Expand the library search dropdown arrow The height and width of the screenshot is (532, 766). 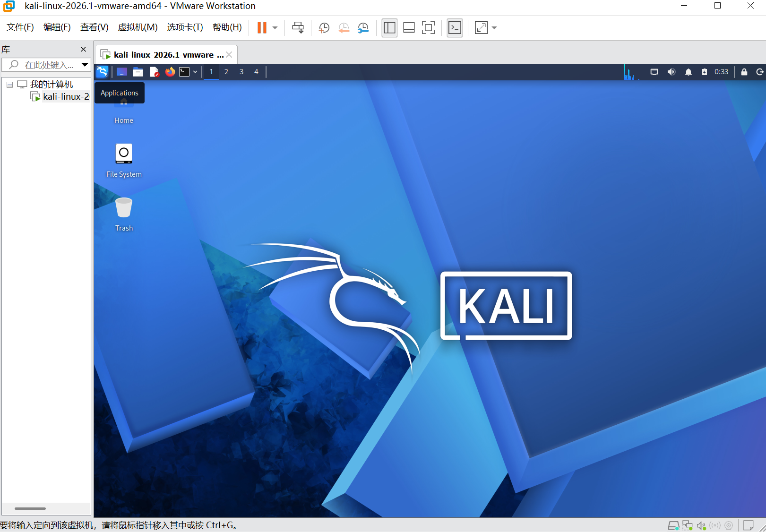click(x=85, y=65)
